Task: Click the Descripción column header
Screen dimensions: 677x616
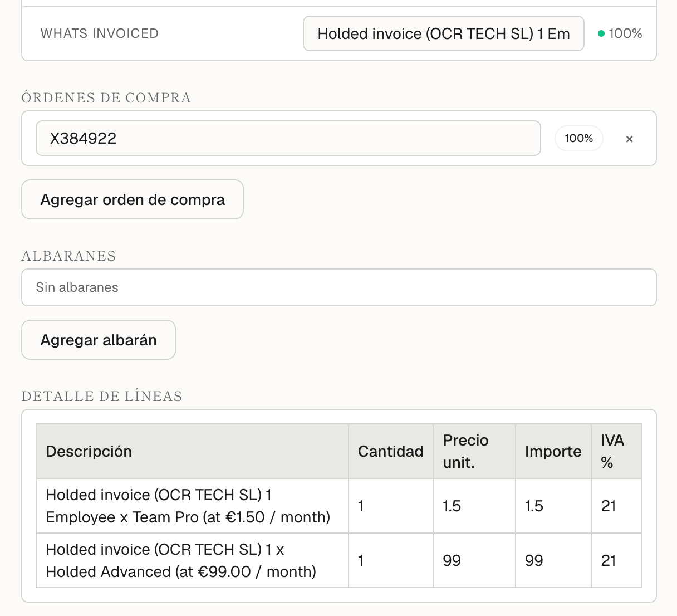Action: (x=193, y=451)
